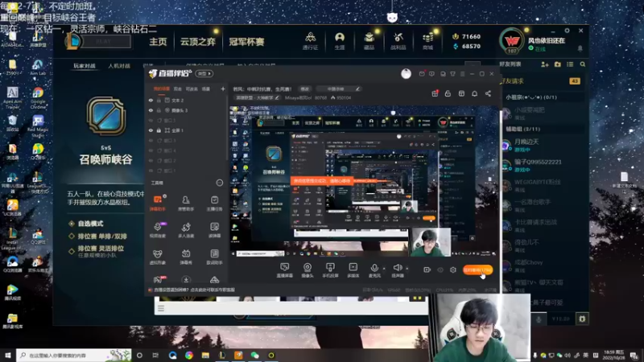Click the 修改 button beside stream title

point(304,89)
